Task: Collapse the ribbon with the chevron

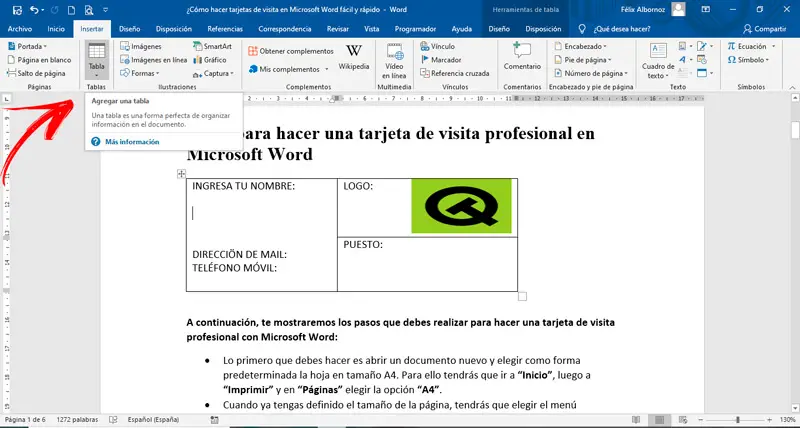Action: tap(792, 87)
